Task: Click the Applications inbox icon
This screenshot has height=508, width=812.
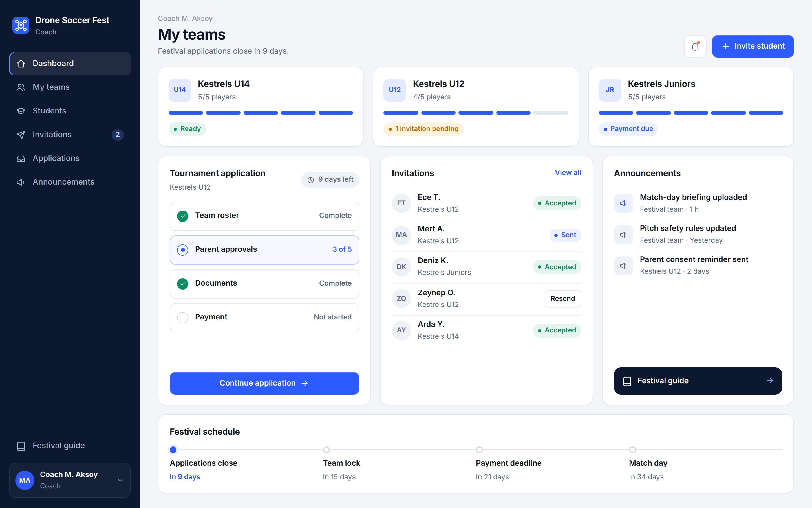Action: pyautogui.click(x=21, y=159)
